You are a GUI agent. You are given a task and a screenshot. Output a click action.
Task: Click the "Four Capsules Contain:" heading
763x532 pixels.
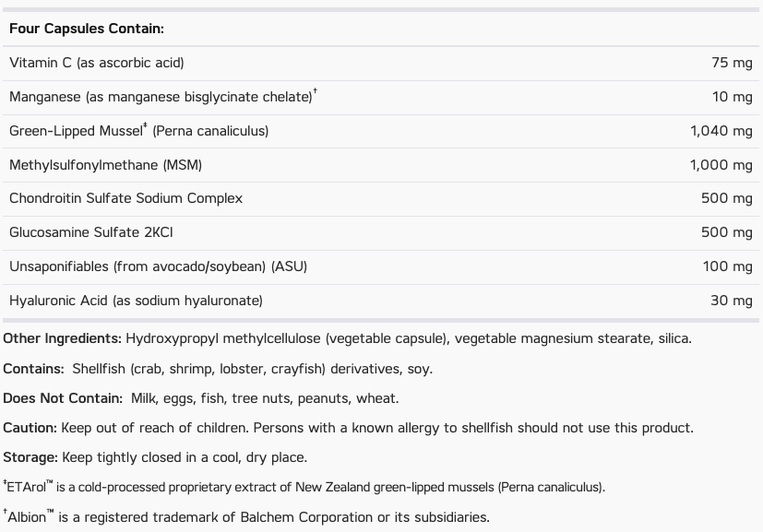point(87,29)
